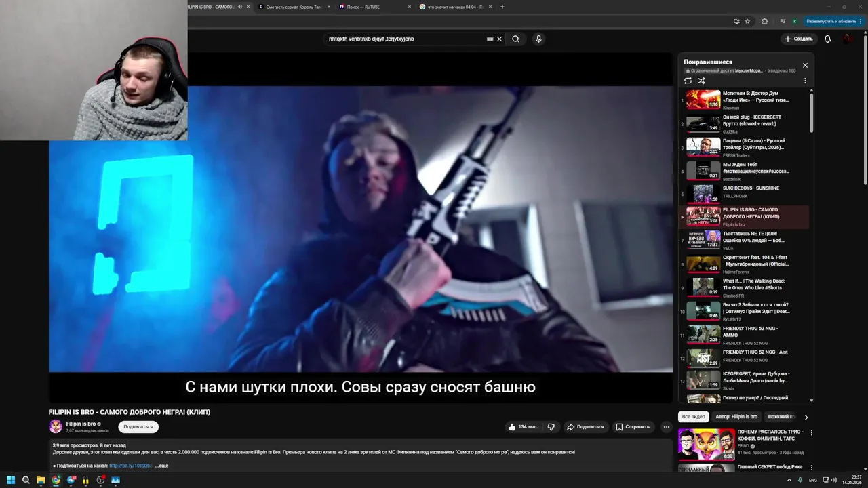Open the media control icon in browser toolbar
The height and width of the screenshot is (488, 868).
tap(783, 21)
